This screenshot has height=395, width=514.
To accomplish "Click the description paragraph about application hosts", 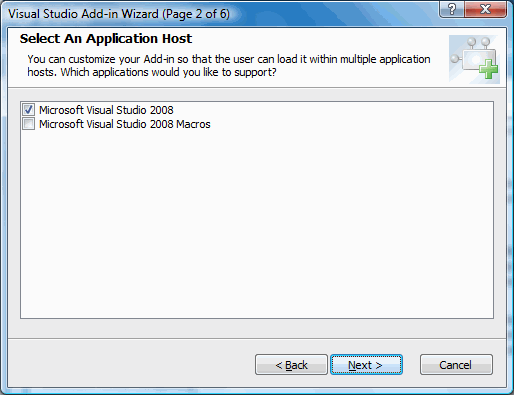I will pos(229,66).
